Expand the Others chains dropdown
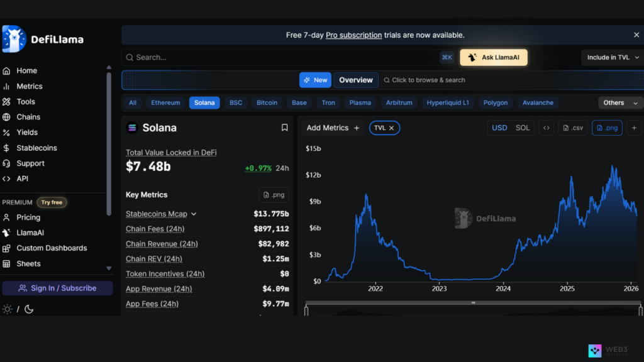Viewport: 644px width, 362px height. [x=619, y=102]
